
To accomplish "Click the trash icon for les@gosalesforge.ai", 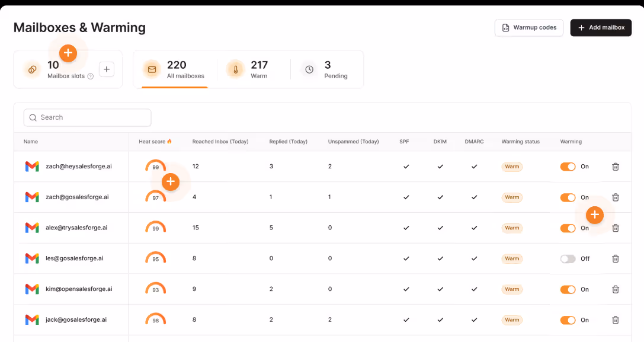I will 616,258.
